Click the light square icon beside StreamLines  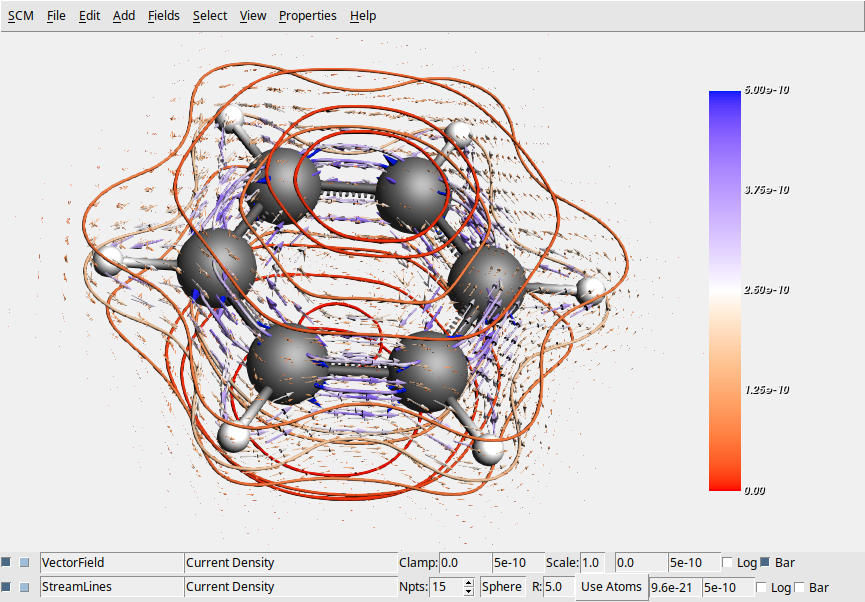point(22,587)
